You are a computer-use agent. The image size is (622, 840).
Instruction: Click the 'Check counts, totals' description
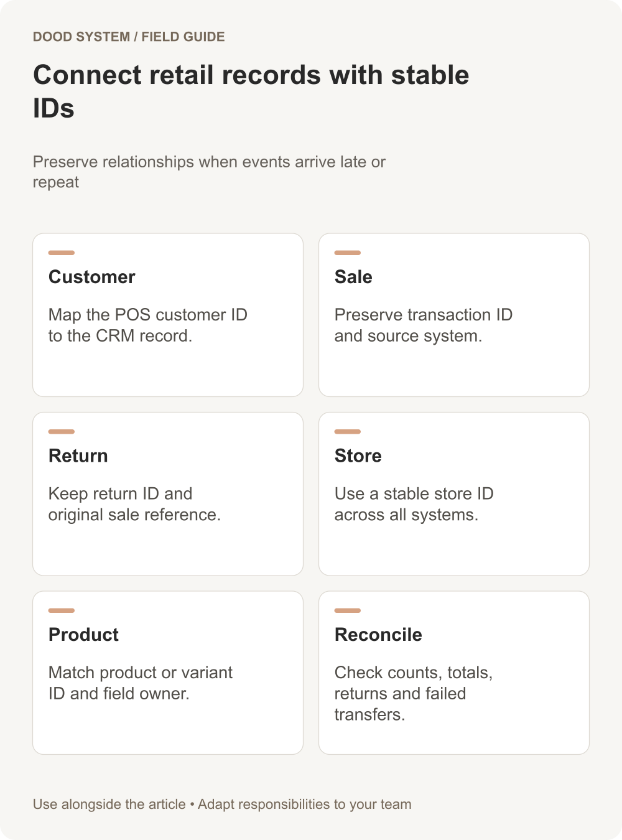pyautogui.click(x=414, y=694)
